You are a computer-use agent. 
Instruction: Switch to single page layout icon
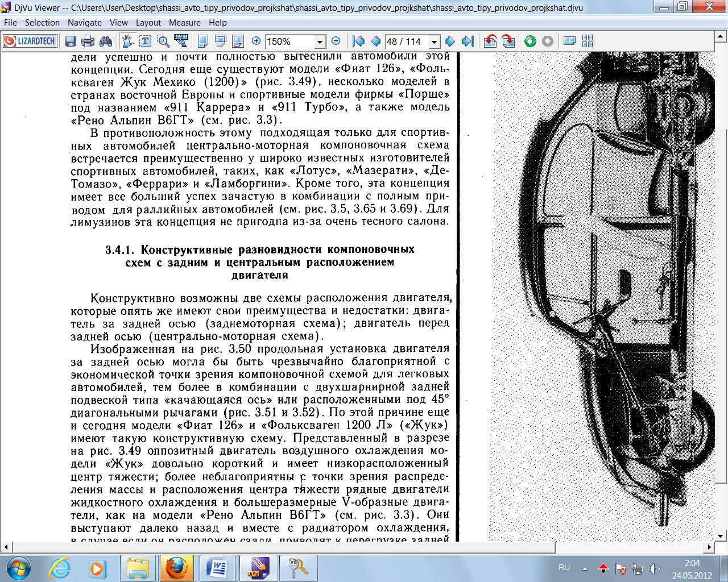click(202, 41)
